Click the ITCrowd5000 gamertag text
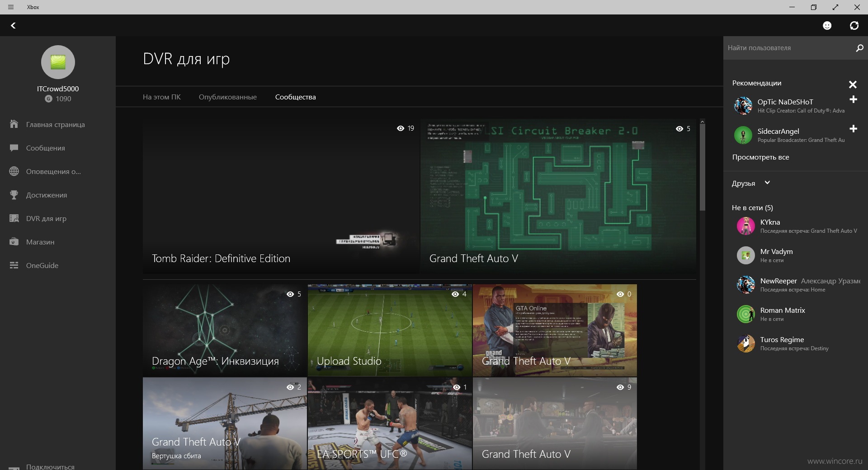The image size is (868, 470). coord(58,89)
